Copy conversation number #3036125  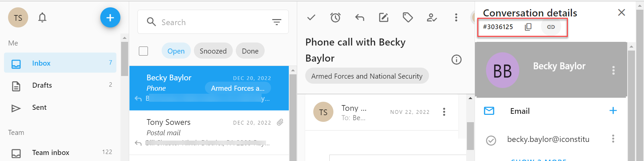[528, 27]
